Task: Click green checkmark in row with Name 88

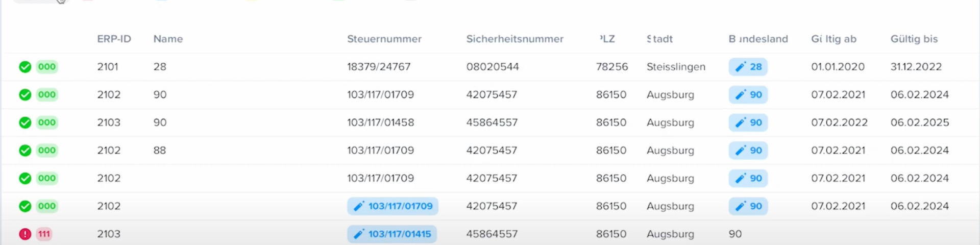Action: [x=25, y=151]
